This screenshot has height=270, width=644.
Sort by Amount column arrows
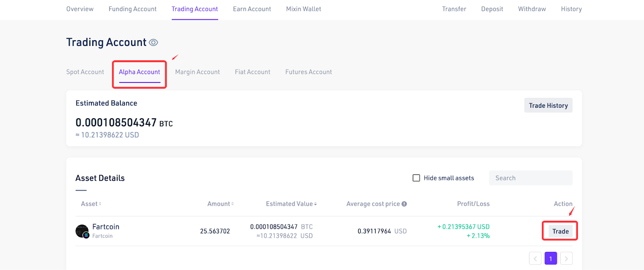(233, 204)
